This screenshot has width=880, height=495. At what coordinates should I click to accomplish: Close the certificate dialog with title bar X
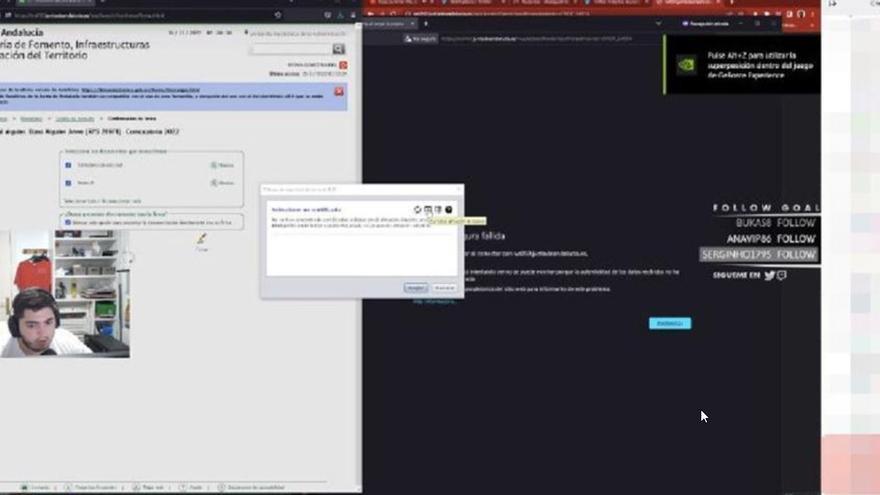point(459,190)
